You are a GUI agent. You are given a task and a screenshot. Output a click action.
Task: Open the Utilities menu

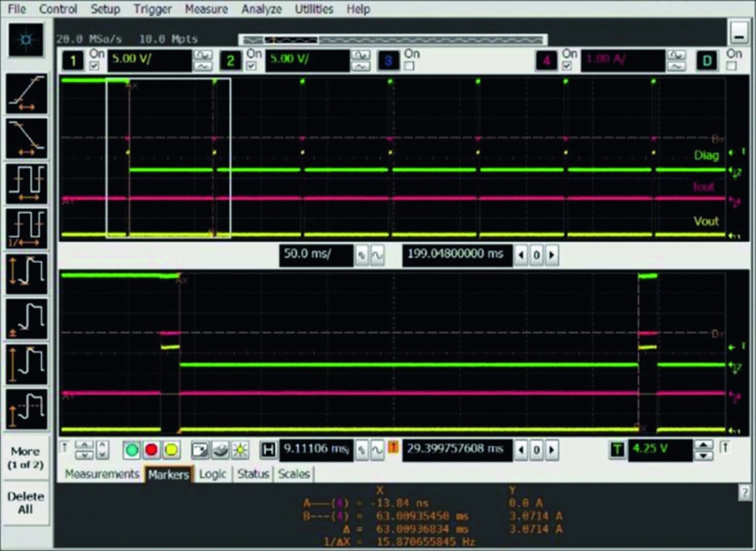[314, 9]
